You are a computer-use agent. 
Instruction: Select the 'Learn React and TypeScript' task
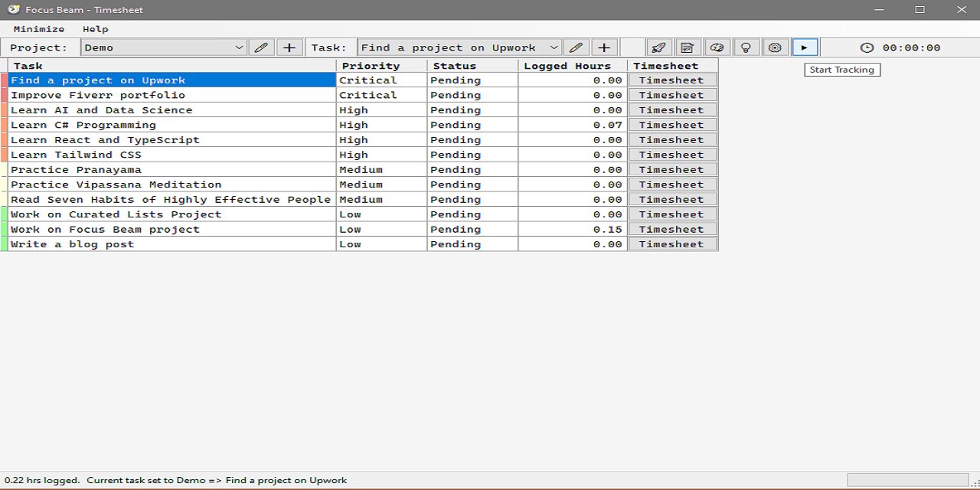[171, 140]
